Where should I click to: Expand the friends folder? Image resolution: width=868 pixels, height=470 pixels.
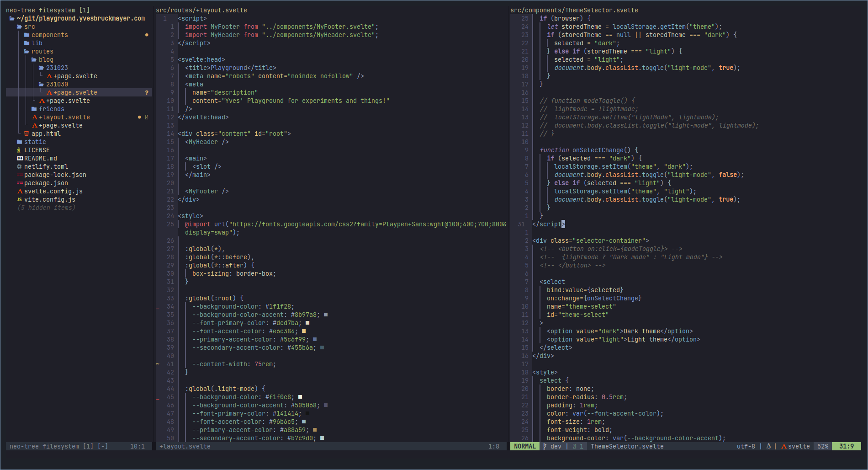[x=34, y=109]
